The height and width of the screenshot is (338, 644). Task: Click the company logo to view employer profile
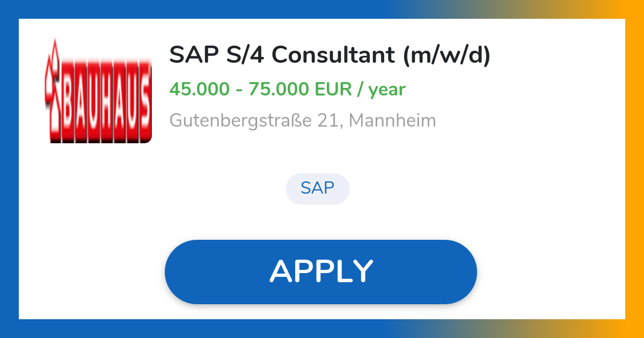[98, 90]
